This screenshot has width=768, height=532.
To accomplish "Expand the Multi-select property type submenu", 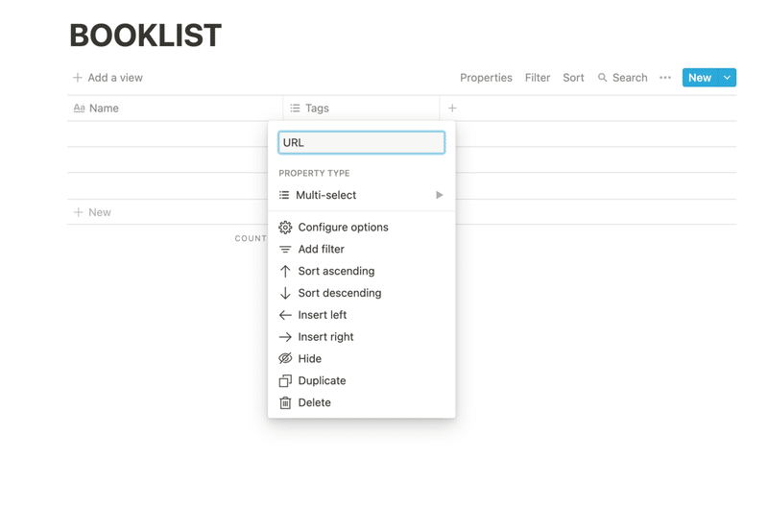I will pyautogui.click(x=439, y=195).
